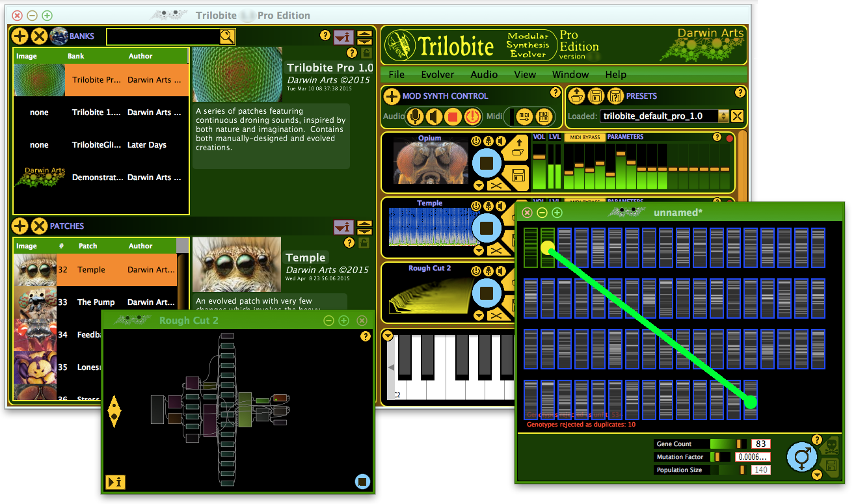Open the Audio menu
This screenshot has width=856, height=504.
click(x=484, y=75)
